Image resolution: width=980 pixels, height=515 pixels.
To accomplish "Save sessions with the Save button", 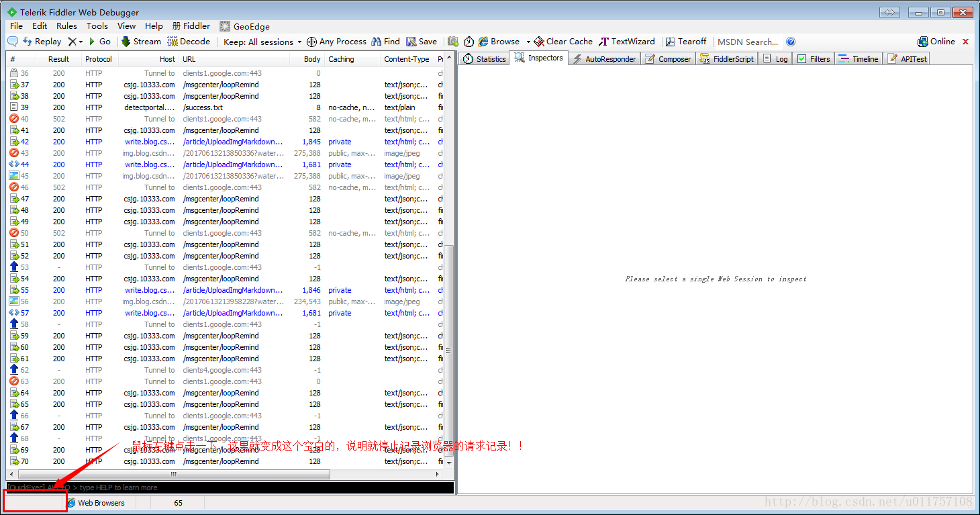I will click(x=422, y=42).
